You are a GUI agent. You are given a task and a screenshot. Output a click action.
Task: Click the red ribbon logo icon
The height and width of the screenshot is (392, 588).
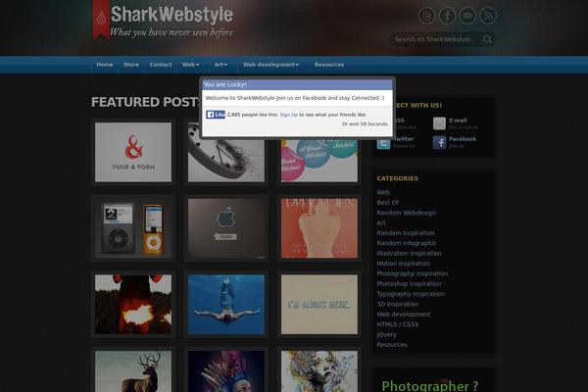click(101, 19)
